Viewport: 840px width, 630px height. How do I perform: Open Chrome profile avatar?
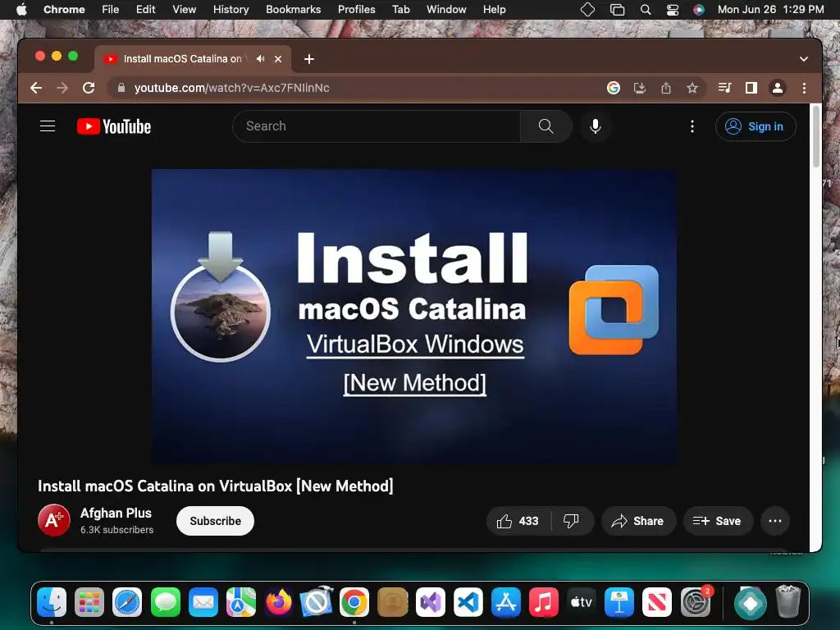(778, 88)
